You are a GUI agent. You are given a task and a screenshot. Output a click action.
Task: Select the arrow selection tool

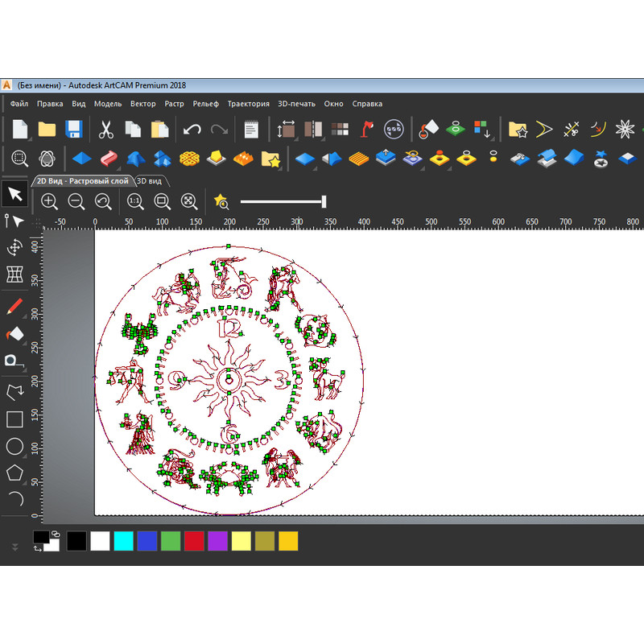(13, 194)
